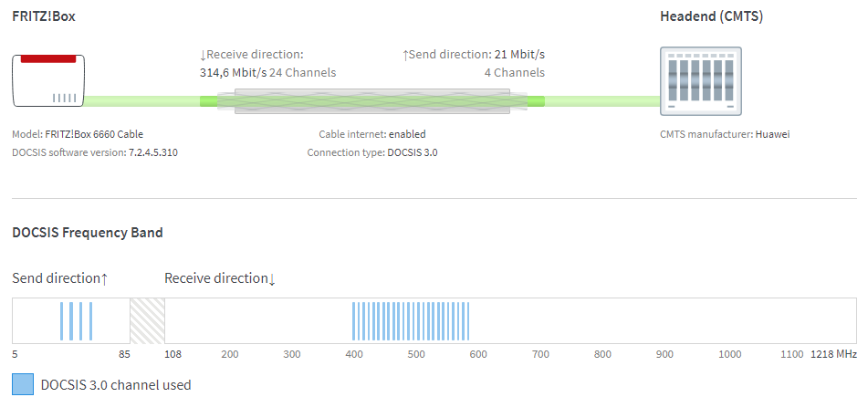This screenshot has height=418, width=868.
Task: Click the last downstream bar near 590 MHz
Action: (468, 321)
